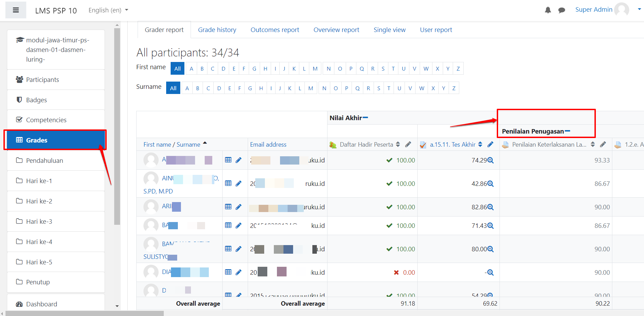This screenshot has height=316, width=644.
Task: Edit Penilaian Keterlaksanan column via pencil icon
Action: coord(603,145)
